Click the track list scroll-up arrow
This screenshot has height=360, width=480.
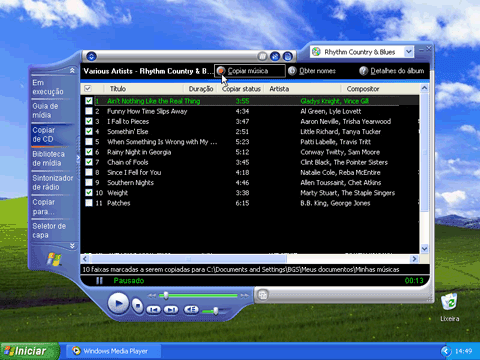(x=424, y=88)
